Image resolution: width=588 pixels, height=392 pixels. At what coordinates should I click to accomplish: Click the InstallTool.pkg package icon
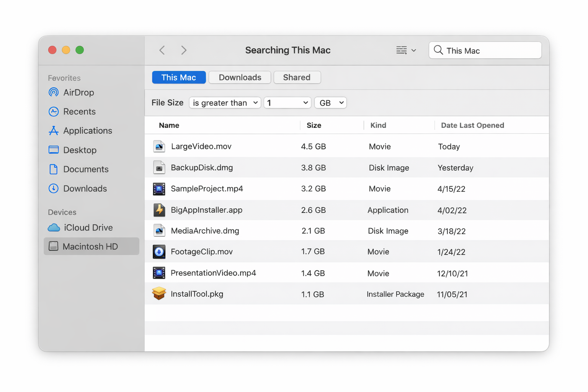click(x=159, y=294)
